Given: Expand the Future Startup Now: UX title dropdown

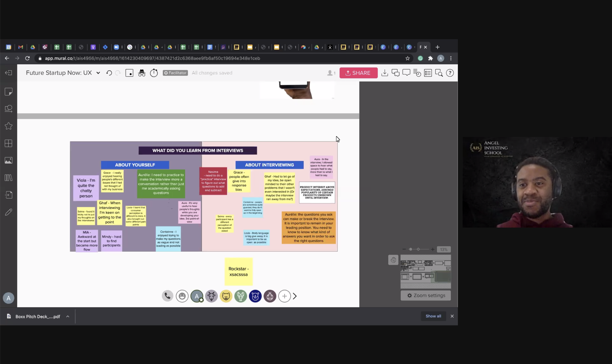Looking at the screenshot, I should (x=98, y=73).
